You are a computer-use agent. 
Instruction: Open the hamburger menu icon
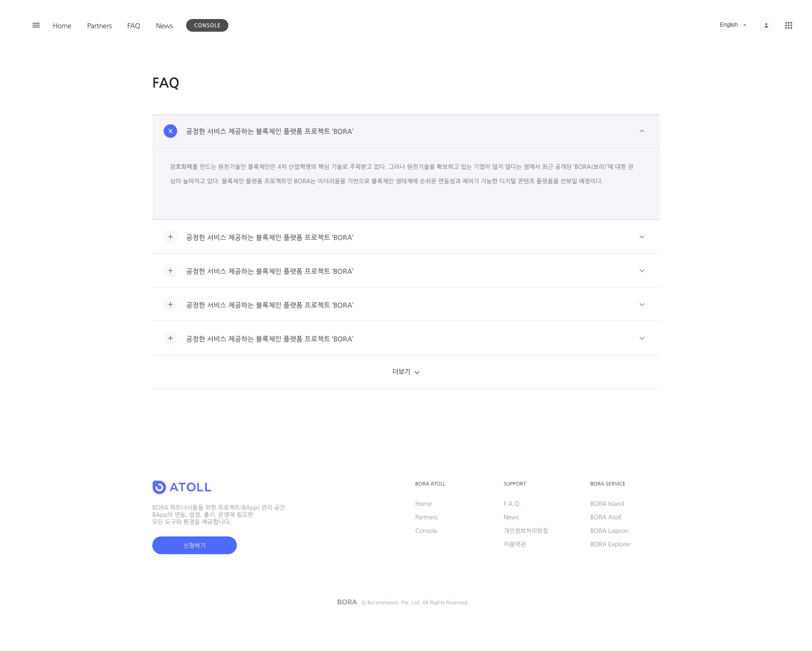point(36,25)
